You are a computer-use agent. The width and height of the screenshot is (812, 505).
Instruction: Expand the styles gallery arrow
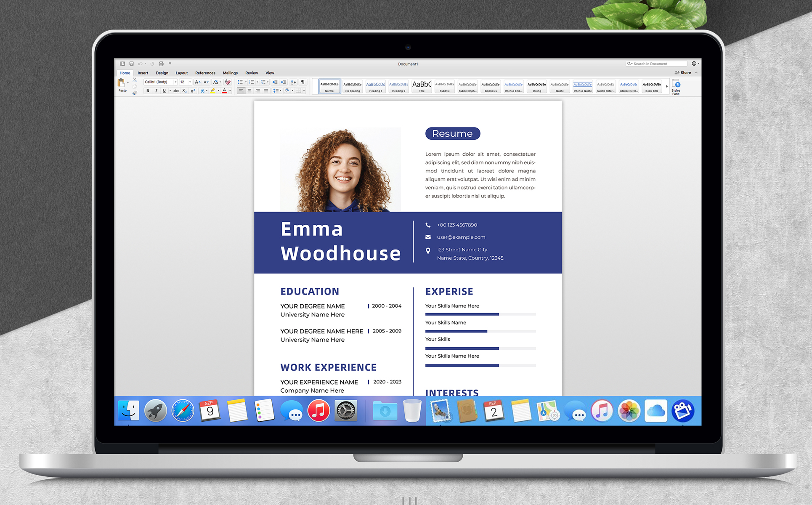pos(667,86)
